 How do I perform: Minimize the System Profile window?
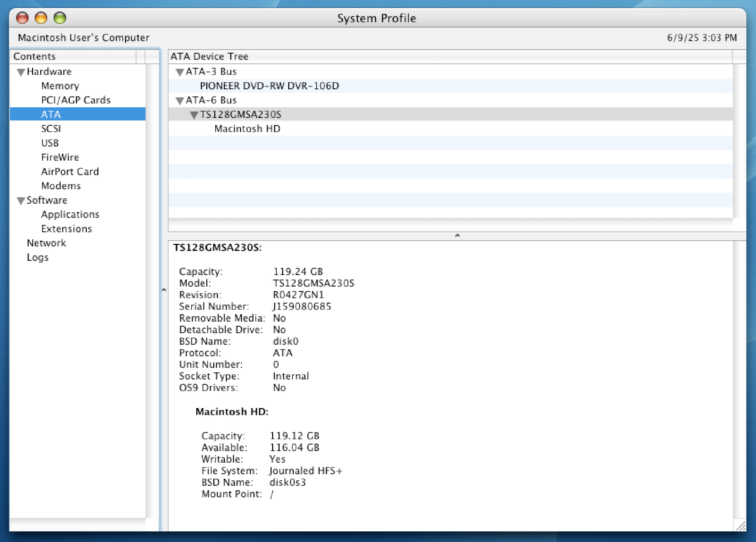pos(41,18)
